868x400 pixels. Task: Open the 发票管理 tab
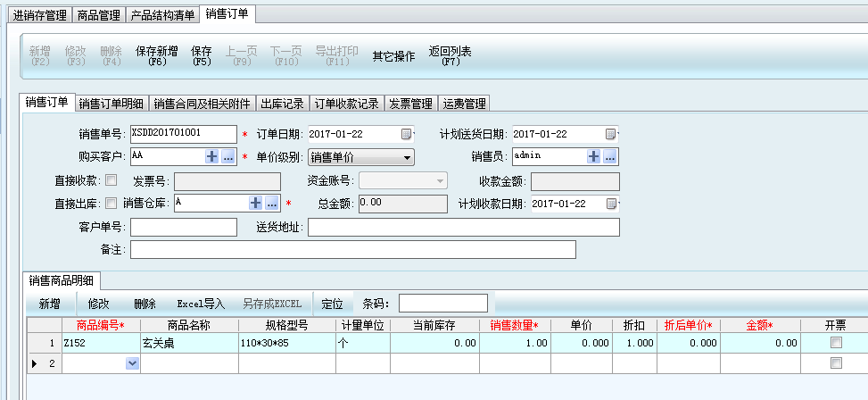click(x=410, y=104)
